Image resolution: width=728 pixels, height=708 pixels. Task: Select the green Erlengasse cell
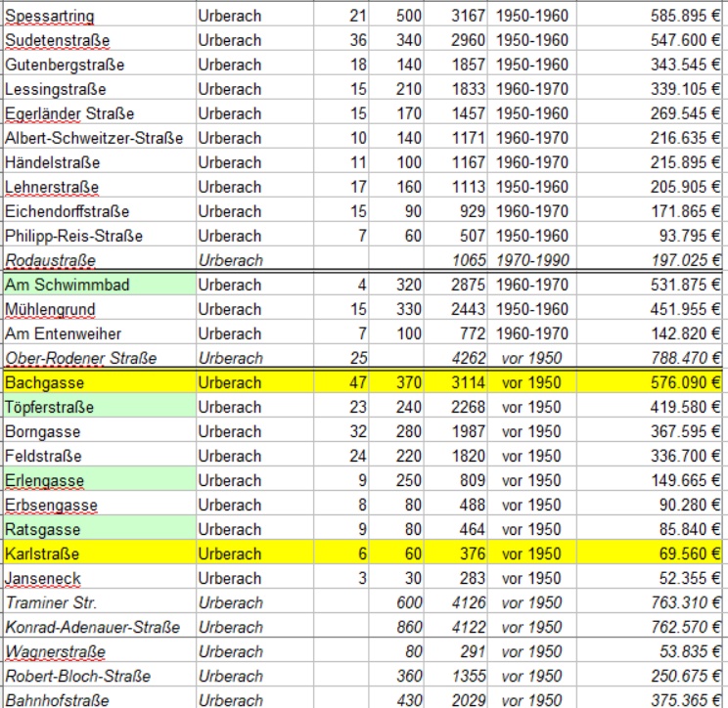pos(98,480)
